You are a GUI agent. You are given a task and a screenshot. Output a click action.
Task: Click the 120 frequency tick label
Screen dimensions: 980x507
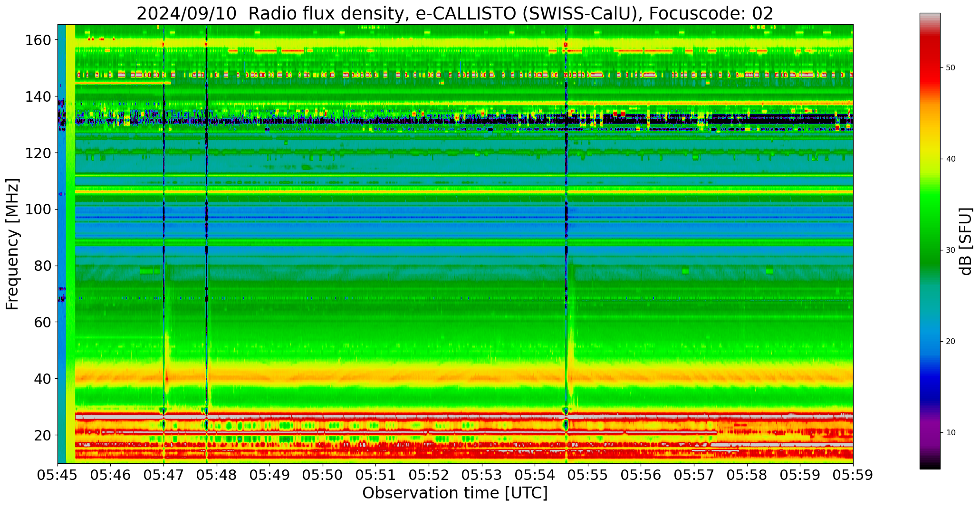[x=38, y=153]
